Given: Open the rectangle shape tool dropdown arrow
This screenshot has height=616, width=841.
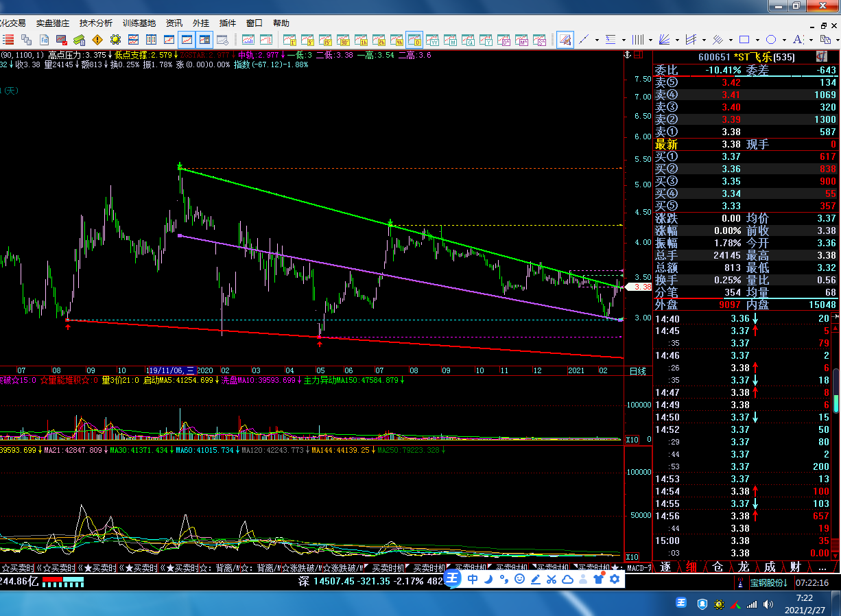Looking at the screenshot, I should tap(757, 40).
